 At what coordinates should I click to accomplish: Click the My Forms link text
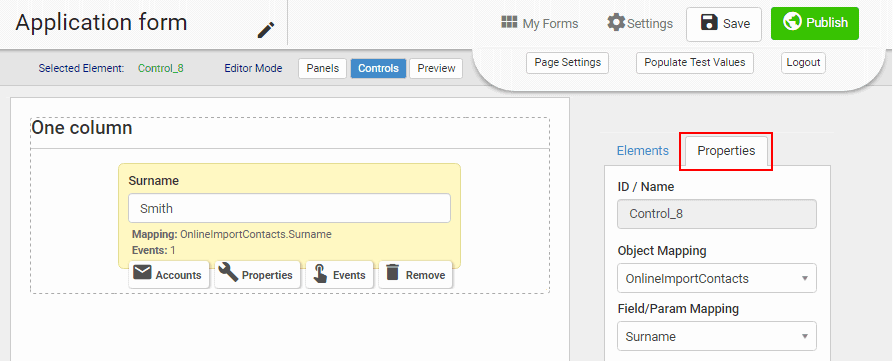coord(550,23)
